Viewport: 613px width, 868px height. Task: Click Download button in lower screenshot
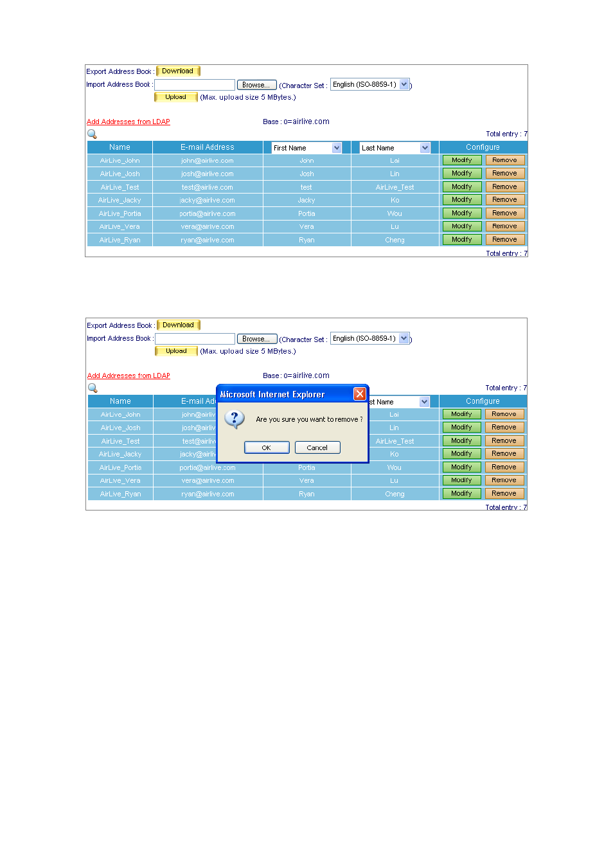(x=179, y=325)
